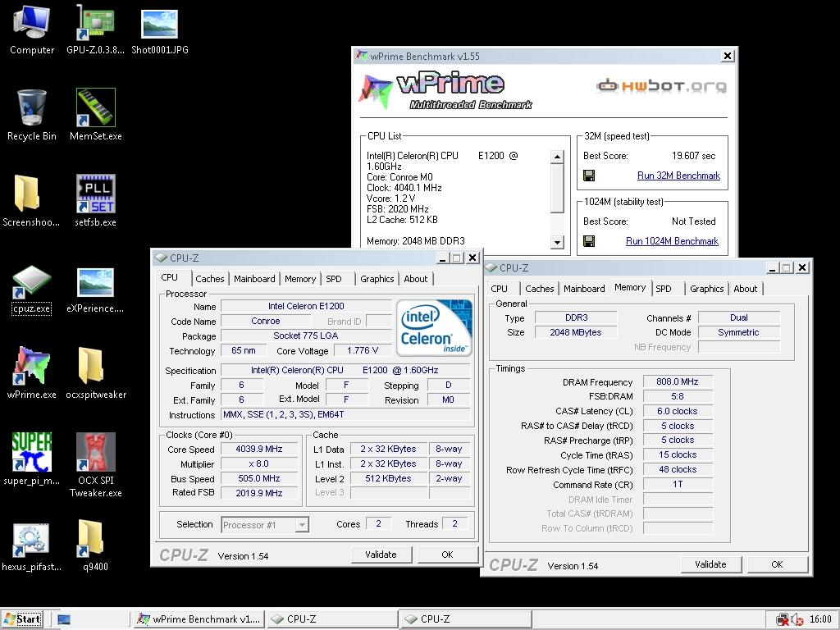Click the FSB:DRAM 5:8 value
This screenshot has width=840, height=630.
pos(677,396)
